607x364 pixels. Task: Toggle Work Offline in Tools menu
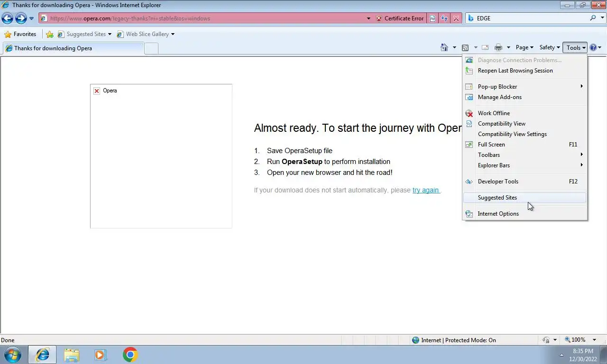coord(525,113)
